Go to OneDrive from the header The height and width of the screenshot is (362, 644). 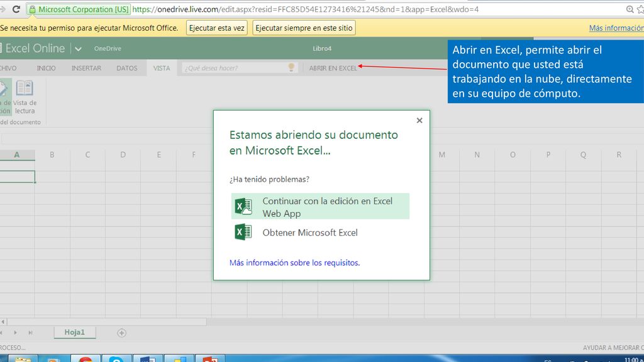point(108,48)
